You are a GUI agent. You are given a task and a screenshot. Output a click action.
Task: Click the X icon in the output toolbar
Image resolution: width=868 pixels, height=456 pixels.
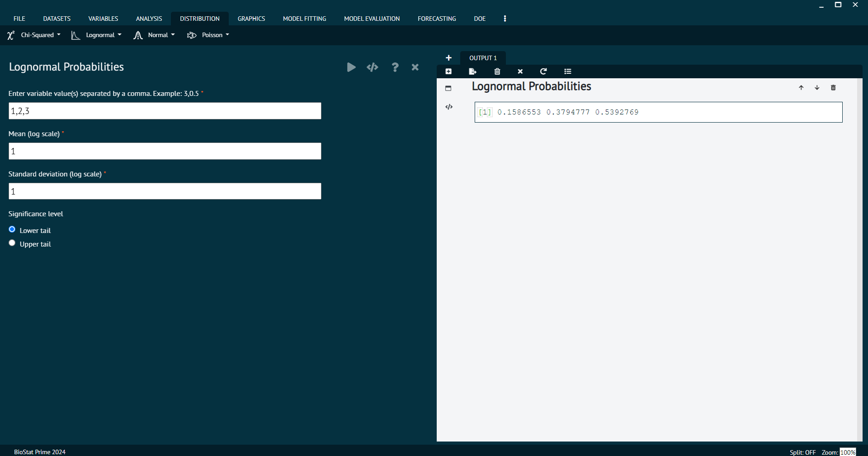(520, 71)
